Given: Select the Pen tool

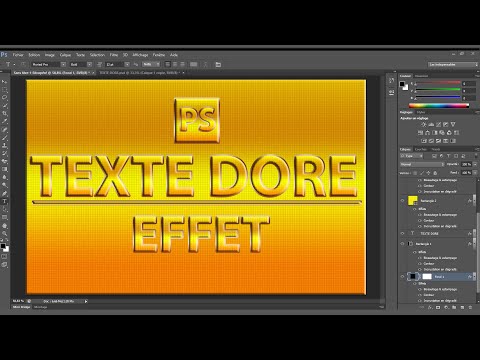Looking at the screenshot, I should (x=4, y=193).
